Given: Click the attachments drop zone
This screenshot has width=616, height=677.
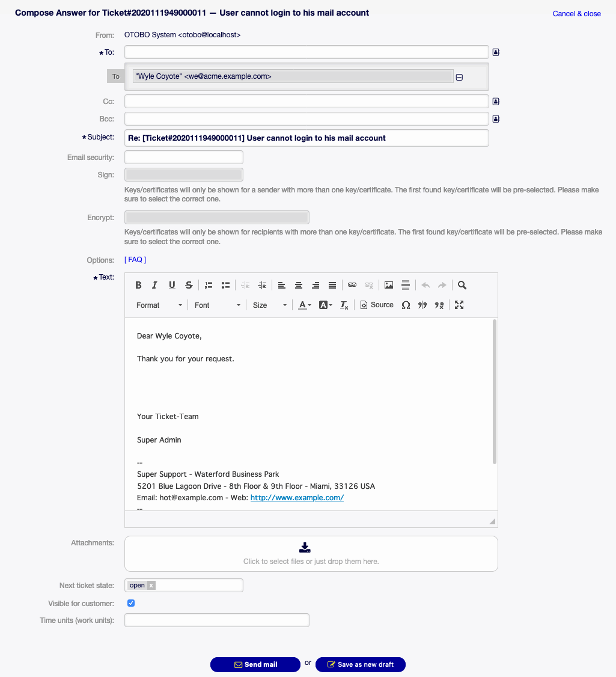Looking at the screenshot, I should point(310,553).
